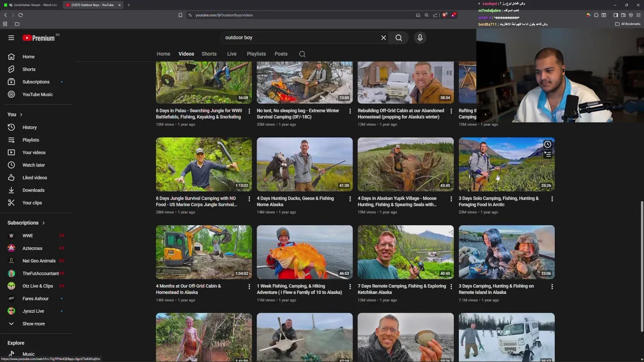Add '3 Days Solo Camping' to Watch later
Image resolution: width=644 pixels, height=362 pixels.
(x=547, y=145)
